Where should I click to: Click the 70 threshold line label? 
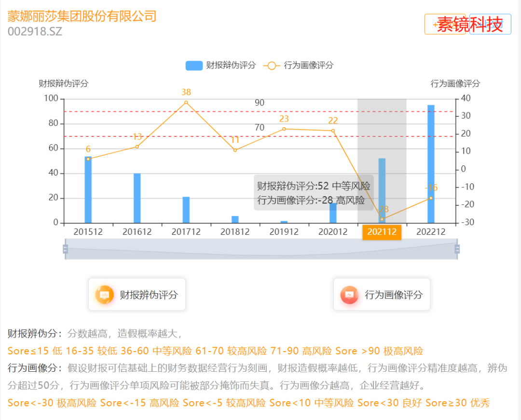tap(260, 127)
